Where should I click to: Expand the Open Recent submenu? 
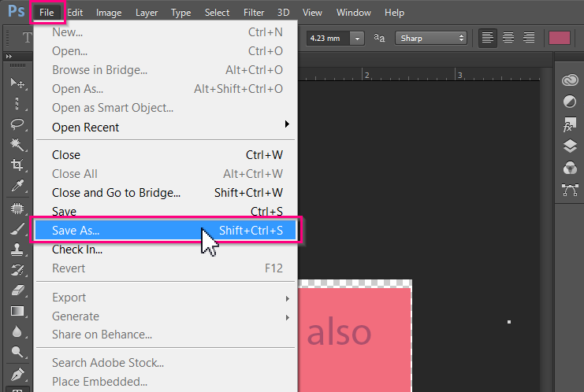click(x=287, y=124)
